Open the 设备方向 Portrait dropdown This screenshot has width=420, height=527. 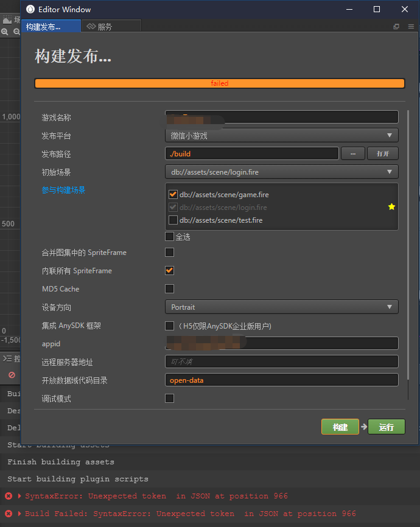[282, 307]
